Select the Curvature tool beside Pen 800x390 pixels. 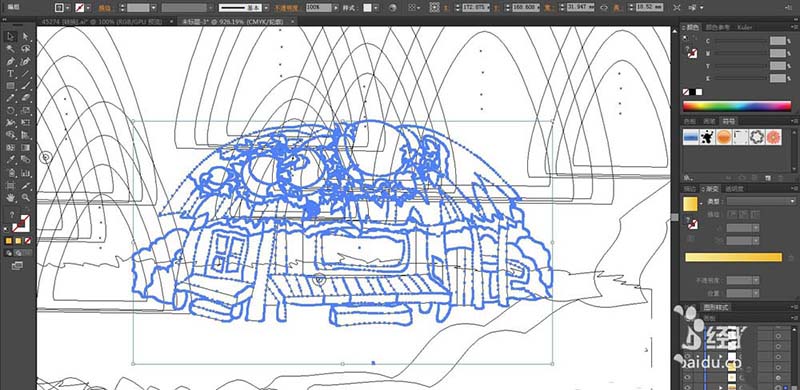(26, 61)
